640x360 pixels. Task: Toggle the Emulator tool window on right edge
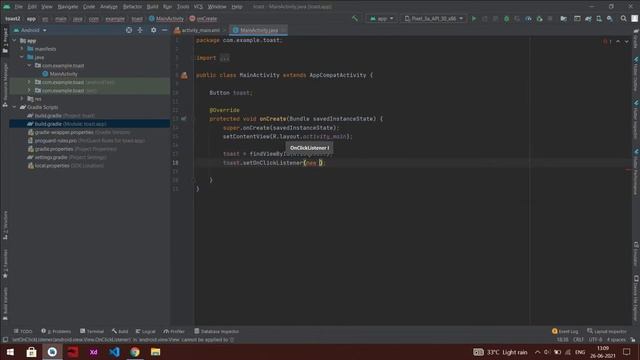tap(636, 253)
